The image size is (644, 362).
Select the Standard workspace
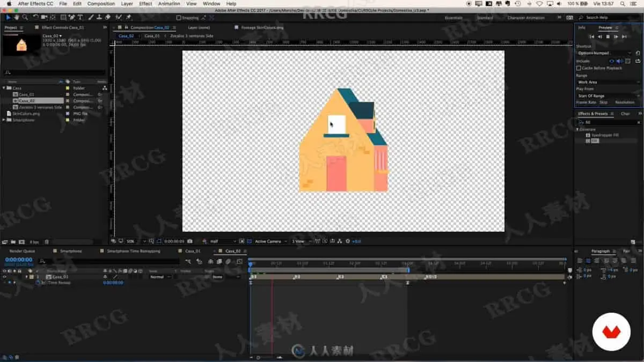point(485,18)
